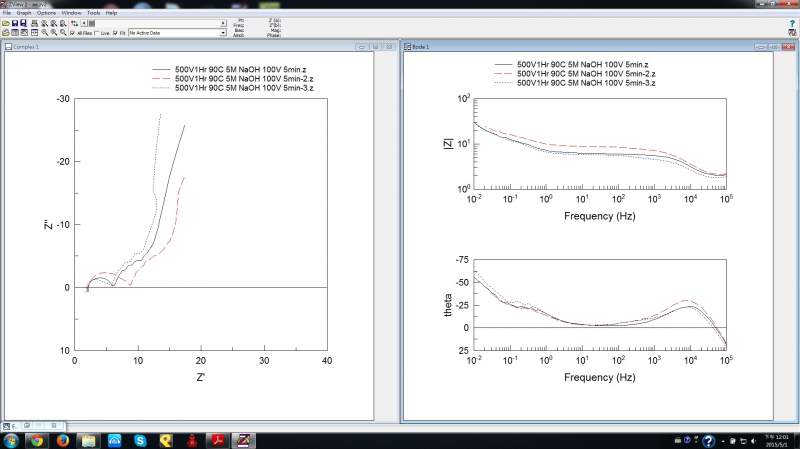Maximize the Complex 1 window
This screenshot has height=449, width=800.
click(x=376, y=46)
